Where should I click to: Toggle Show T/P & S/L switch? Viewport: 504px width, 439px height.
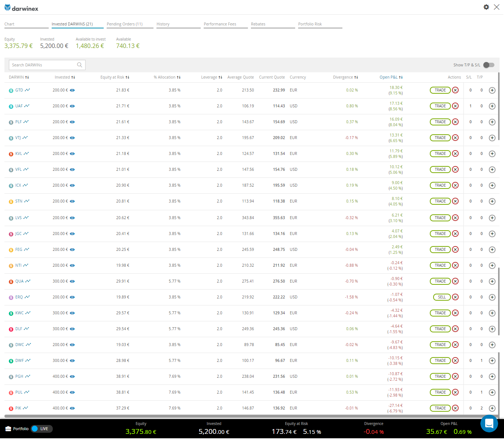coord(489,65)
